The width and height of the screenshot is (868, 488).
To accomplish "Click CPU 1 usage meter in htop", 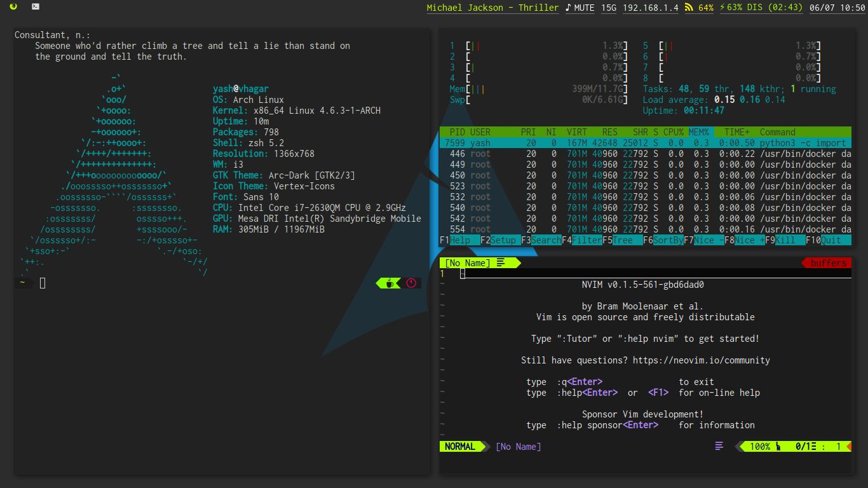I will (539, 46).
